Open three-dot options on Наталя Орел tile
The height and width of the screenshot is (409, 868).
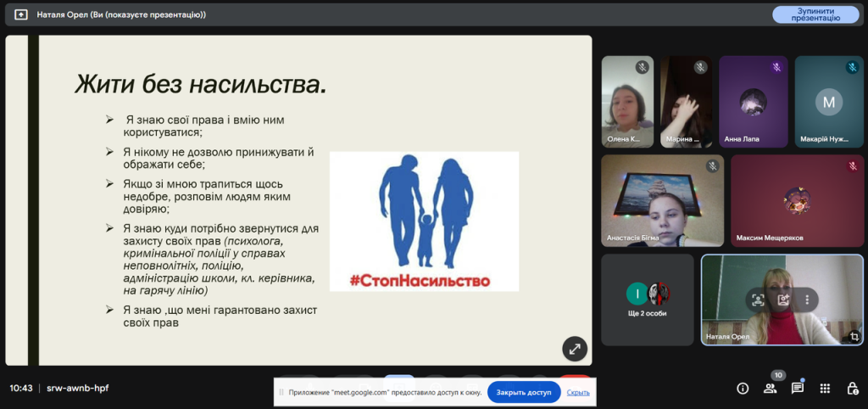coord(808,300)
